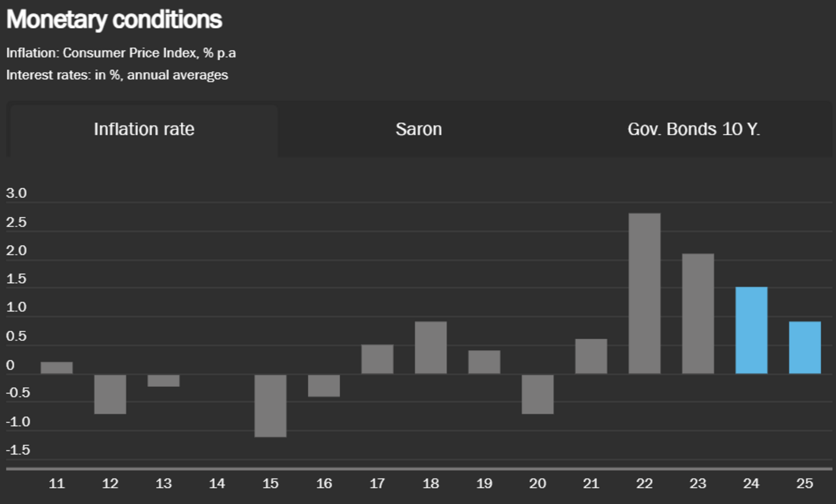Click the tallest gray bar for year 22
This screenshot has height=504, width=836.
tap(645, 294)
